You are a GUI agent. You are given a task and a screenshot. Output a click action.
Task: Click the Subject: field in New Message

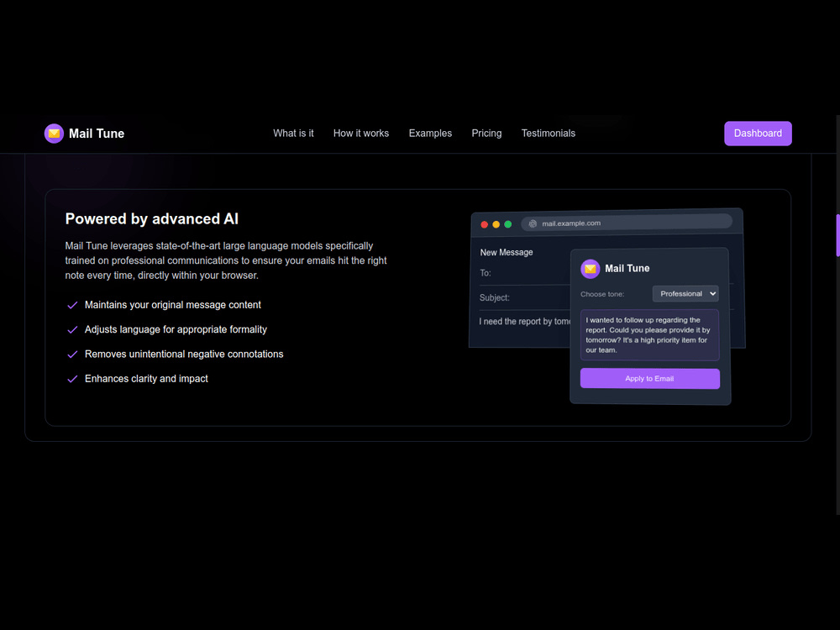click(524, 298)
